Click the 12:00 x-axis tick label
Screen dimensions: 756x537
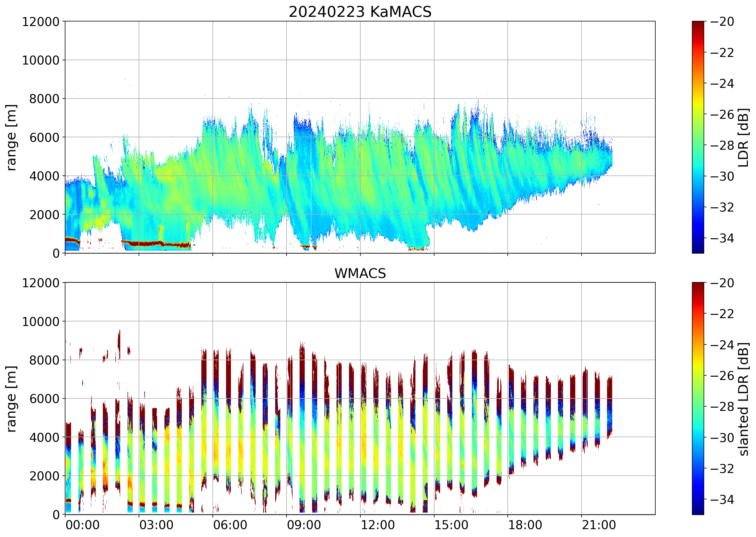click(x=377, y=525)
